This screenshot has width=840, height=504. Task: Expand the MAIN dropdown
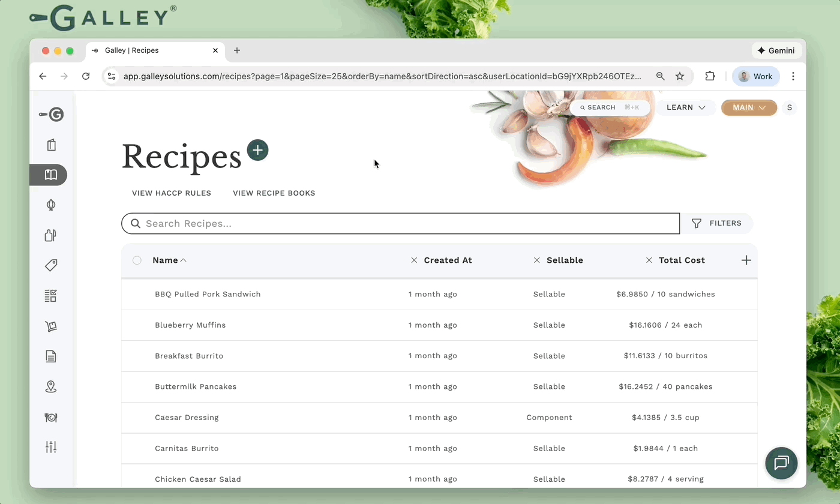pos(749,107)
